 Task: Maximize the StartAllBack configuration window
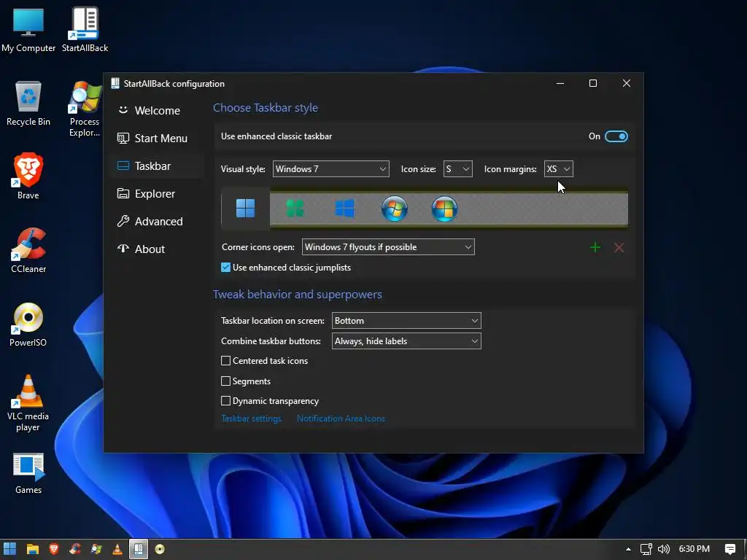[x=593, y=83]
